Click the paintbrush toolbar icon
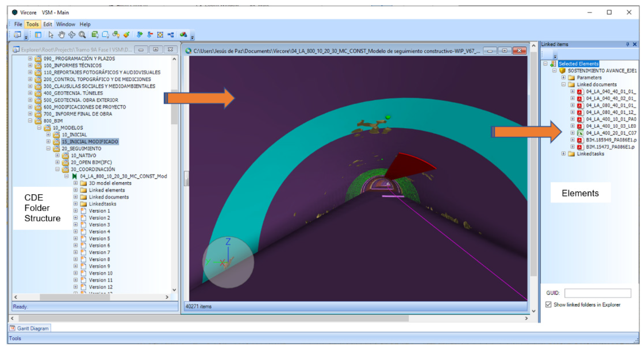This screenshot has width=644, height=350. 126,35
